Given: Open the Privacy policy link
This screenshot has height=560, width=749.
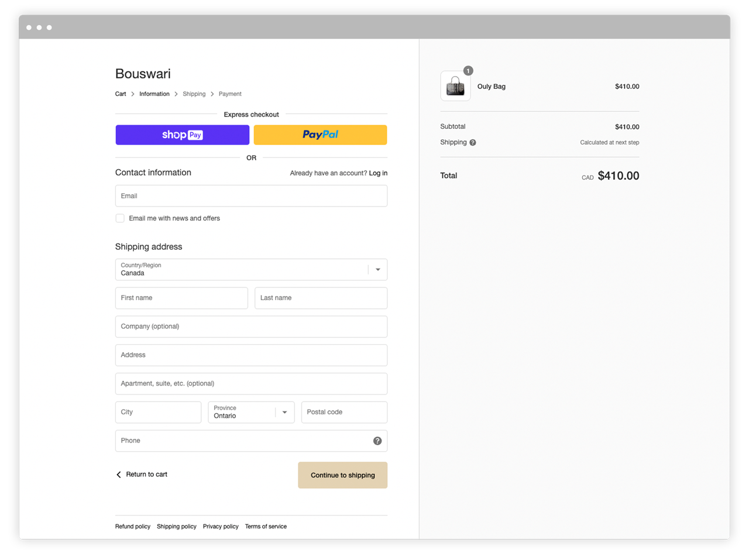Looking at the screenshot, I should click(221, 527).
